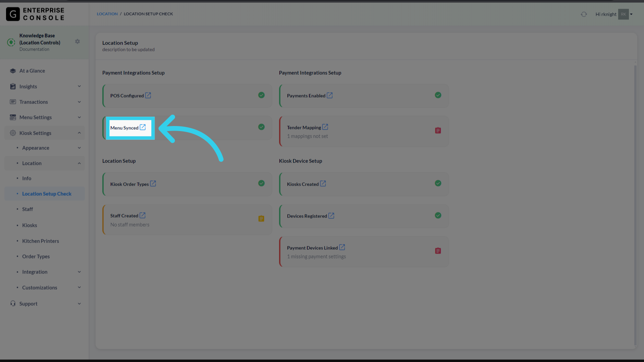The image size is (644, 362).
Task: Click the POS Configured label
Action: (x=127, y=96)
